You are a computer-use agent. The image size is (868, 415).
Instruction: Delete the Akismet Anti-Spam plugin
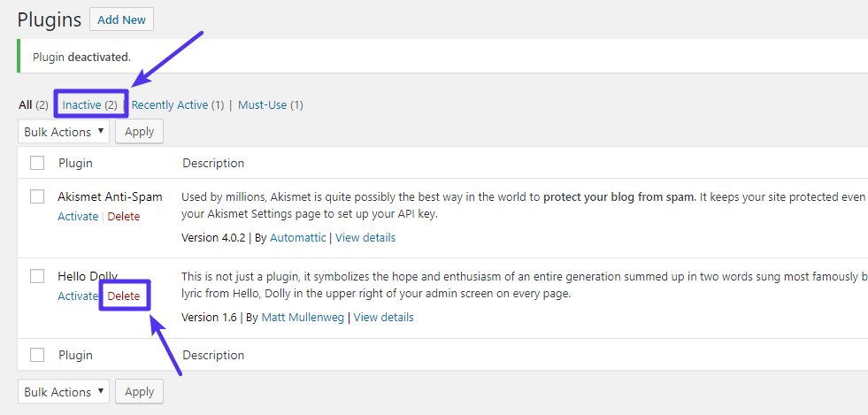124,217
